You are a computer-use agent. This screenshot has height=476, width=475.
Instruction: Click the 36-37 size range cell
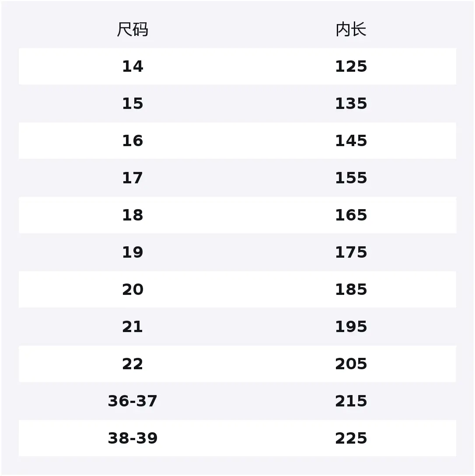coord(133,401)
